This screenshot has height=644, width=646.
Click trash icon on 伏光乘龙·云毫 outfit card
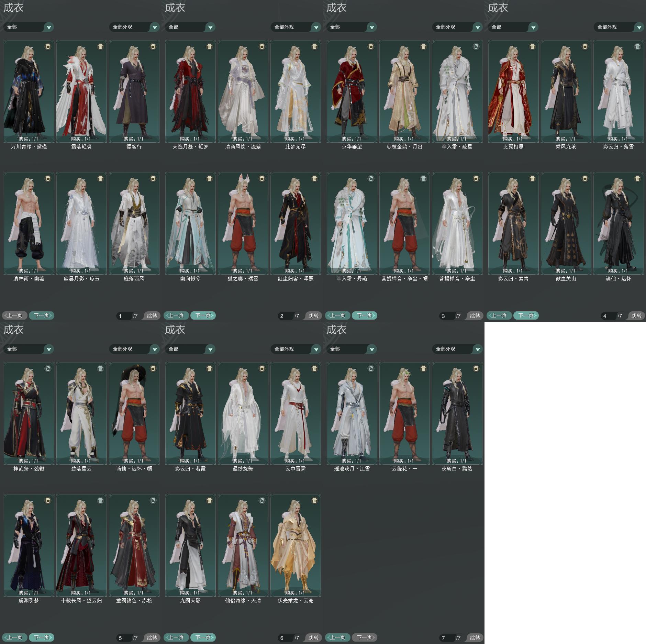[x=315, y=500]
